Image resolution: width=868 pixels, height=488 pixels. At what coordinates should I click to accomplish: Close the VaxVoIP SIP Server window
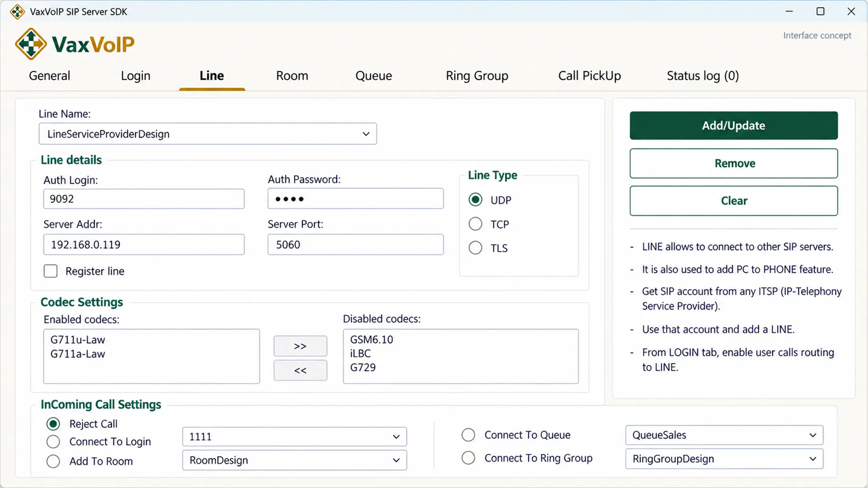click(x=851, y=11)
